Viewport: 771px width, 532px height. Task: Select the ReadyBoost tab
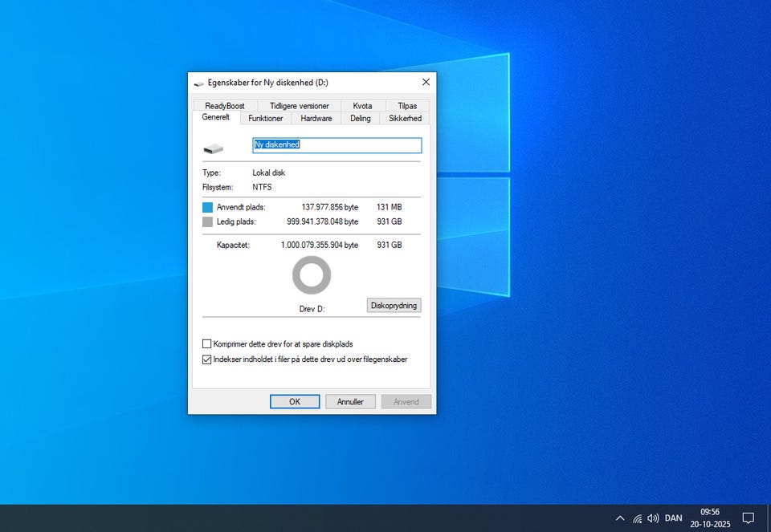[x=225, y=106]
